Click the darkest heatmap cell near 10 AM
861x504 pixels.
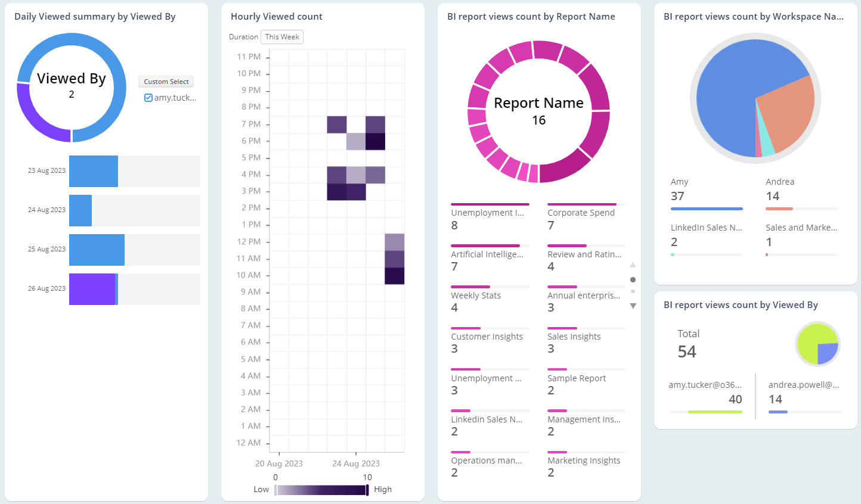tap(394, 275)
